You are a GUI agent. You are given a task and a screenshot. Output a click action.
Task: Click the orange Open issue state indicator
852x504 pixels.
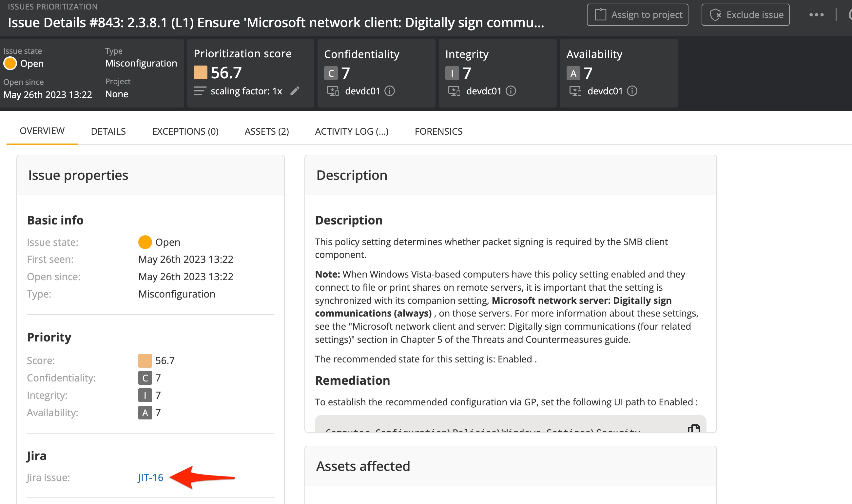coord(10,63)
